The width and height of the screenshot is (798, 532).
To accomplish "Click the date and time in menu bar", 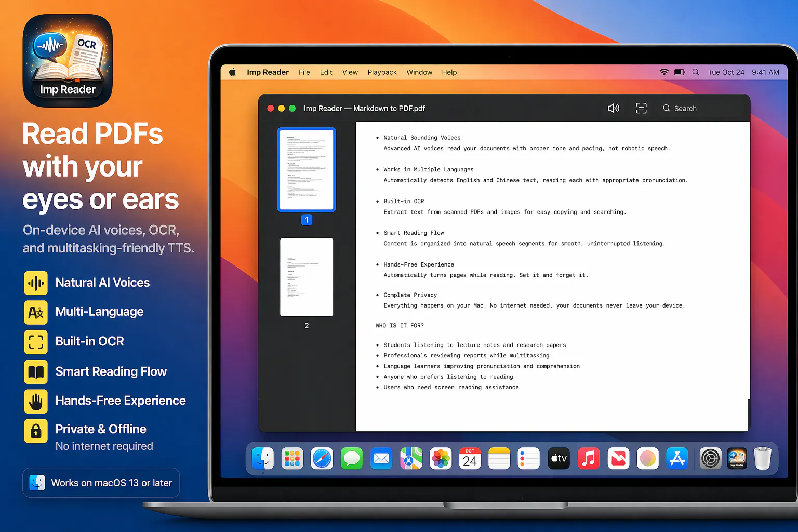I will click(x=743, y=72).
